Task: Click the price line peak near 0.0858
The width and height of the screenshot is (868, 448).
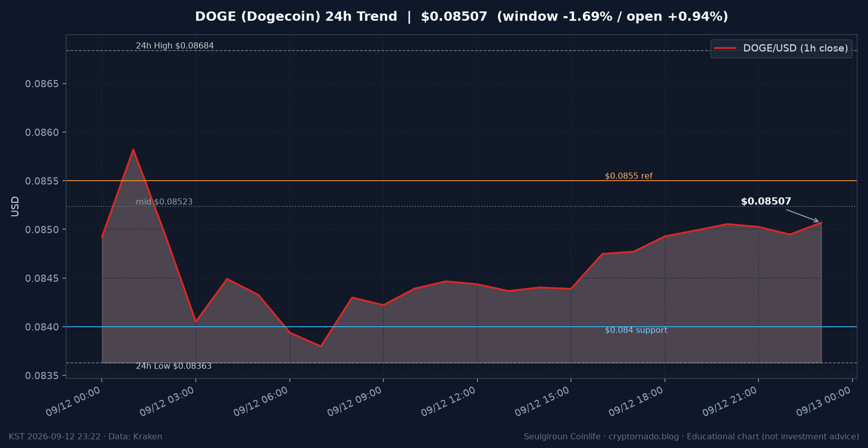Action: pos(133,150)
